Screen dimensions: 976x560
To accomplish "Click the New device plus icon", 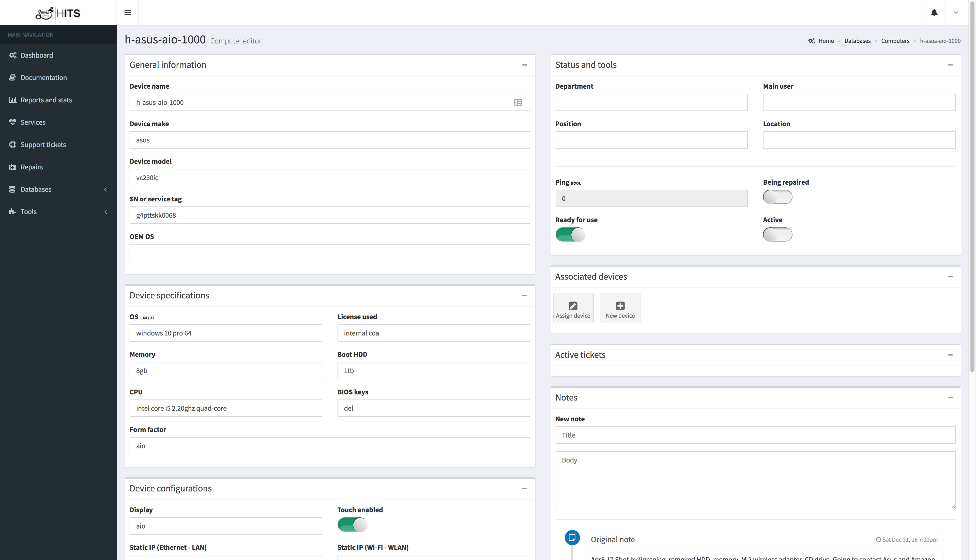I will pos(620,308).
